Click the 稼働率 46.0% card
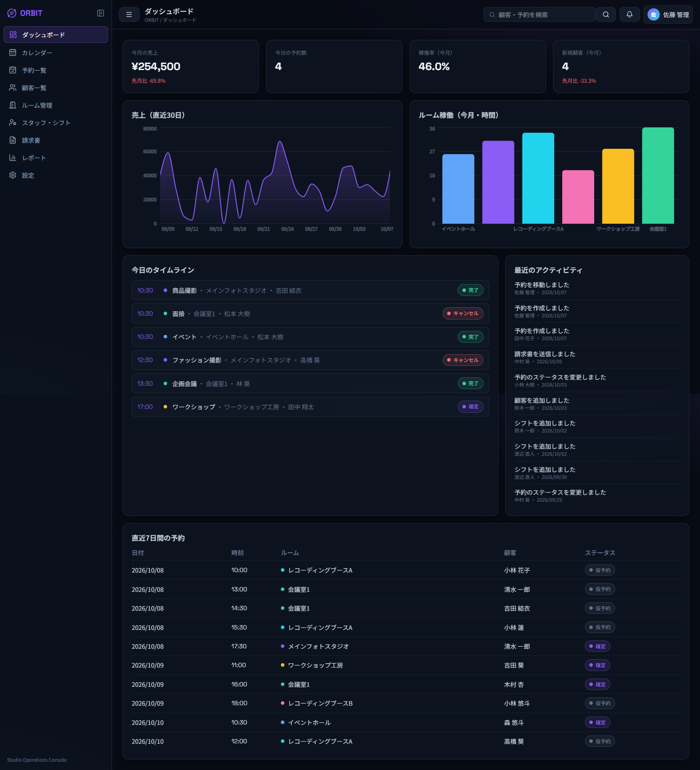 pyautogui.click(x=477, y=67)
